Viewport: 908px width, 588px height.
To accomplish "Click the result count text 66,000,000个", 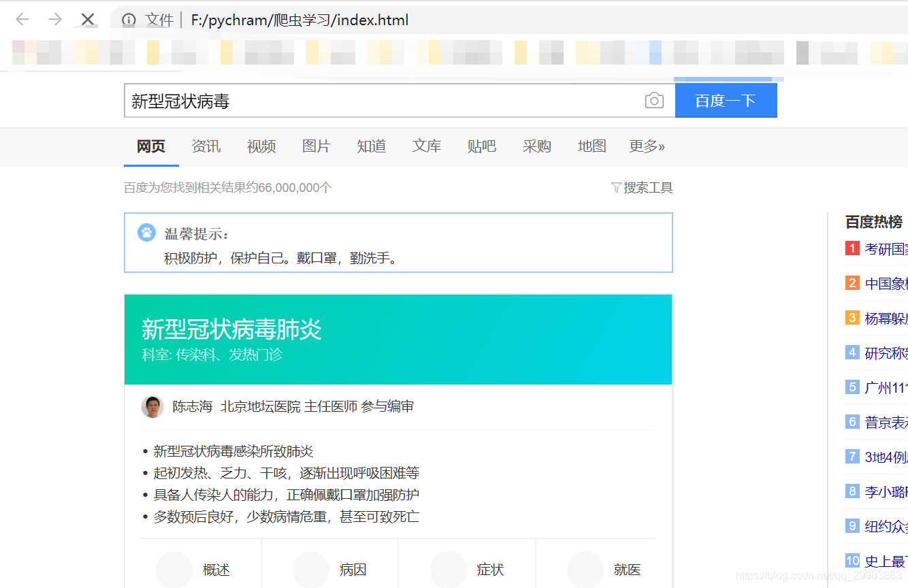I will 295,188.
